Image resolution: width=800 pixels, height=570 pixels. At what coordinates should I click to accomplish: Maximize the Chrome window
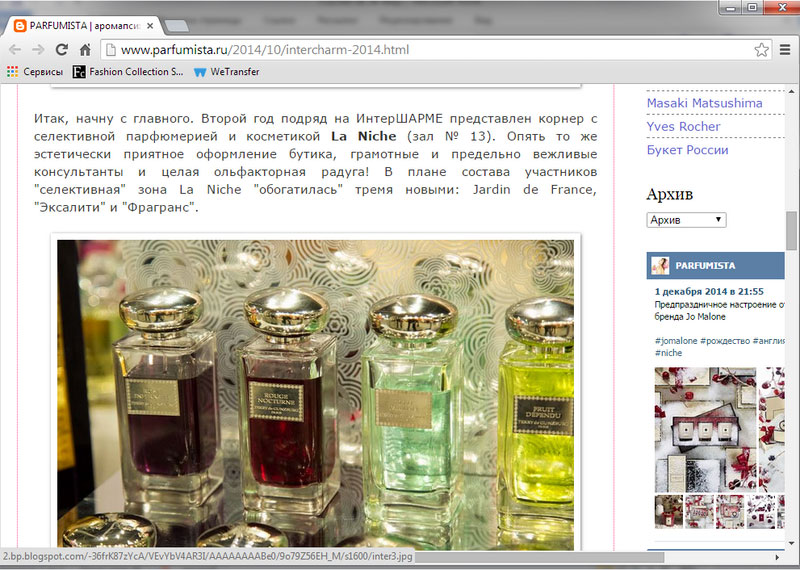pyautogui.click(x=752, y=8)
